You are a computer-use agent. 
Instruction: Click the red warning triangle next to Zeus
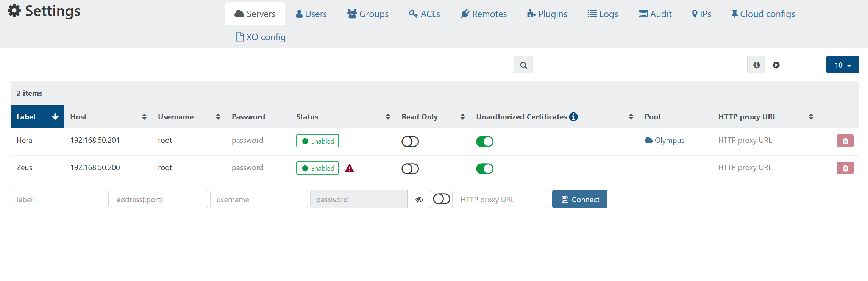pyautogui.click(x=349, y=168)
